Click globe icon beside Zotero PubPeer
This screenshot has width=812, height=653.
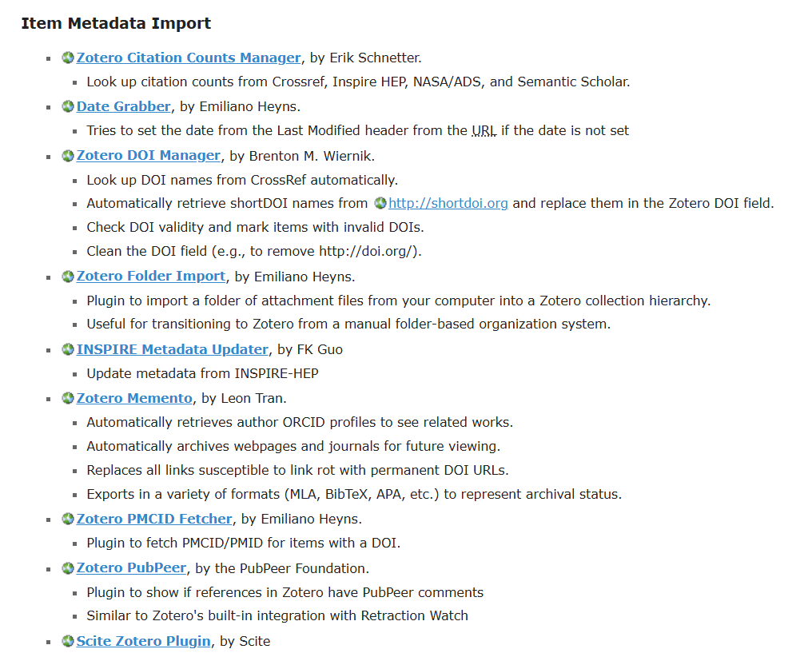click(x=68, y=568)
